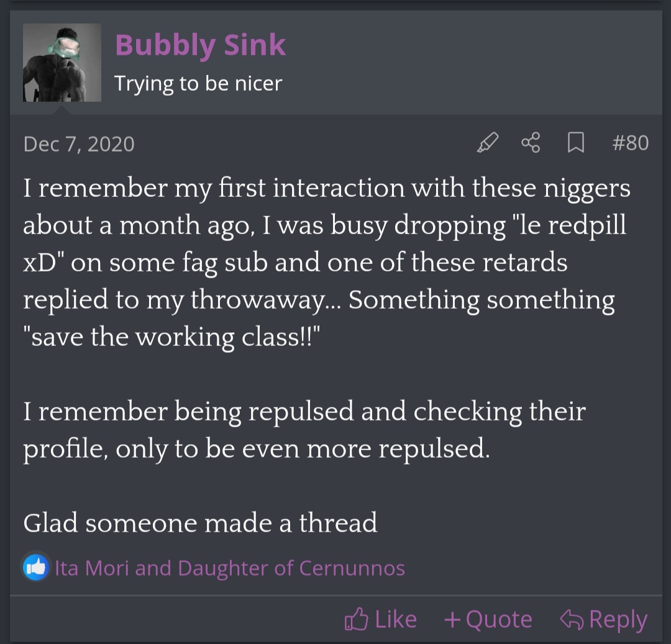This screenshot has height=644, width=671.
Task: Click the "Trying to be nicer" user title
Action: tap(198, 83)
